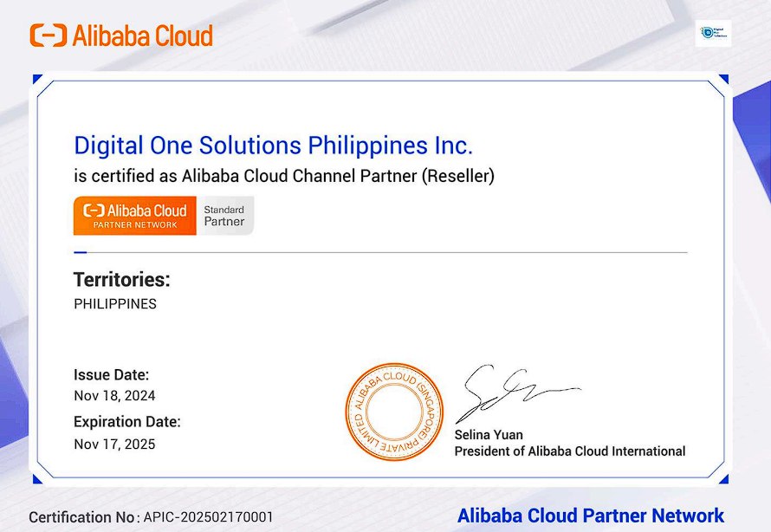Click Selina Yuan's handwritten signature
Viewport: 771px width, 532px height.
516,393
